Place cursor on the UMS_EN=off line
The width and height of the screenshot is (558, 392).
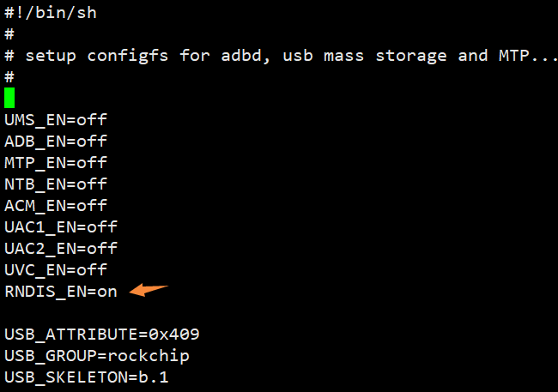pos(56,120)
